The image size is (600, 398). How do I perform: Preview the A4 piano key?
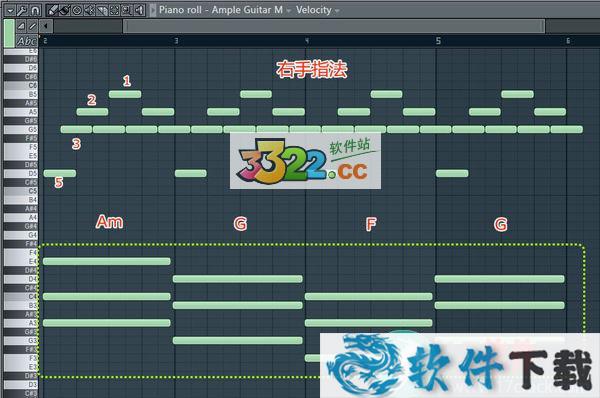click(x=21, y=217)
